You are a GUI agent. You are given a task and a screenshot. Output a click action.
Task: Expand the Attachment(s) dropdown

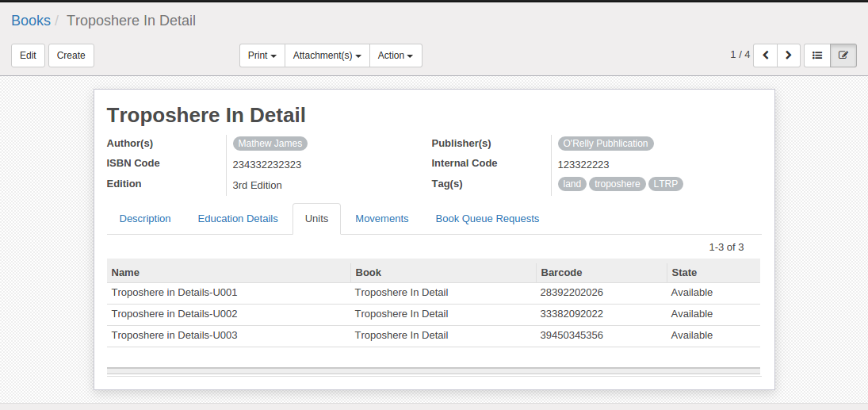327,56
